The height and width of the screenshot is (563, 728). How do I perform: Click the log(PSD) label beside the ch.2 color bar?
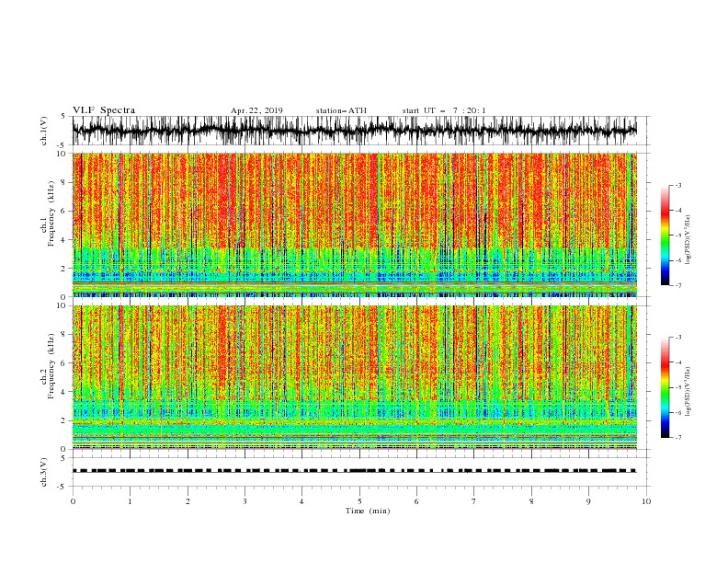pyautogui.click(x=688, y=392)
